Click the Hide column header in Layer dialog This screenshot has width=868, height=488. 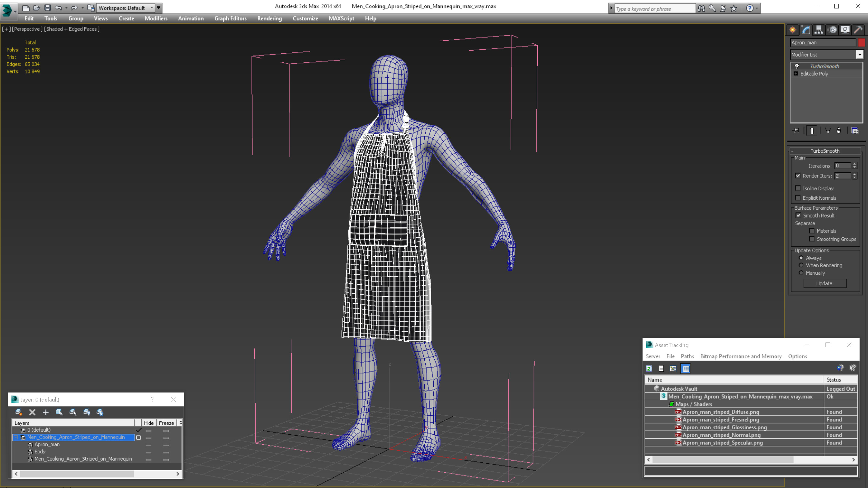[149, 423]
